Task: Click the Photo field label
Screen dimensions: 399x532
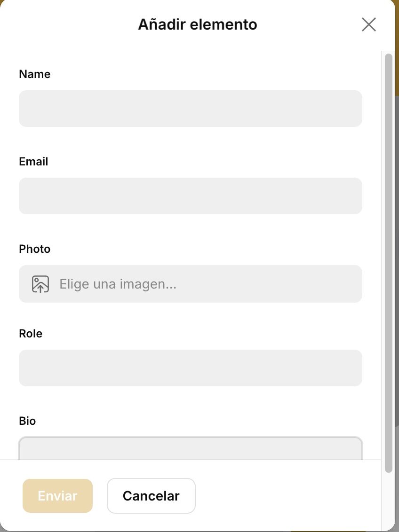Action: 35,249
